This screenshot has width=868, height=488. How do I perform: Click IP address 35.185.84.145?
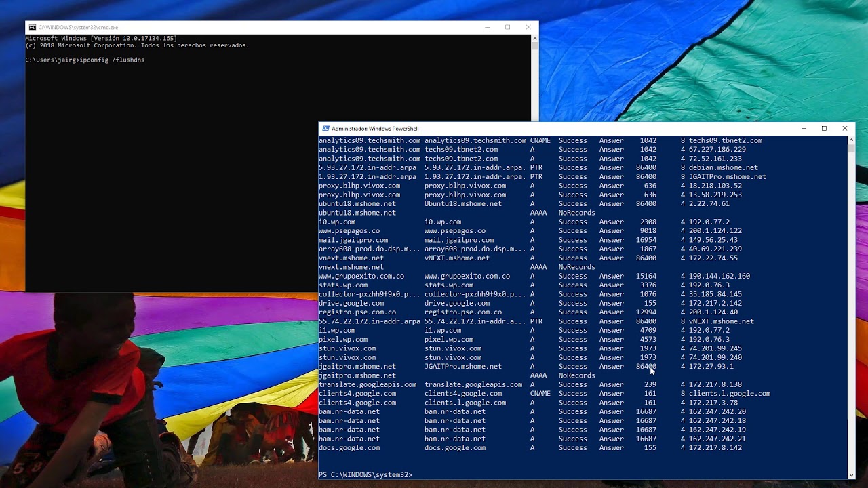715,294
